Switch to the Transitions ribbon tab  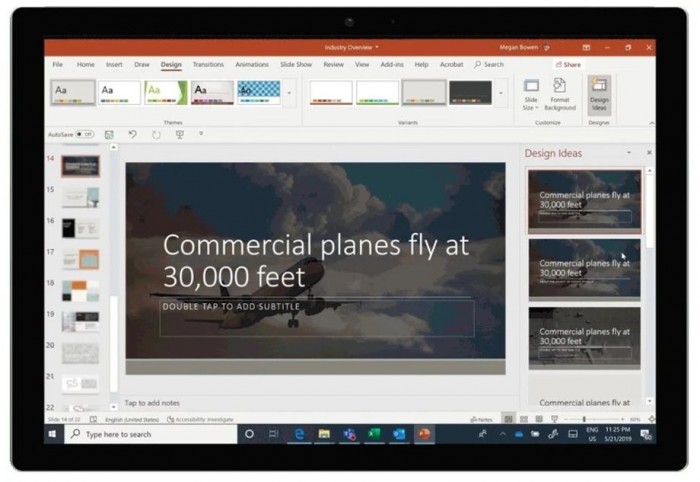point(208,64)
